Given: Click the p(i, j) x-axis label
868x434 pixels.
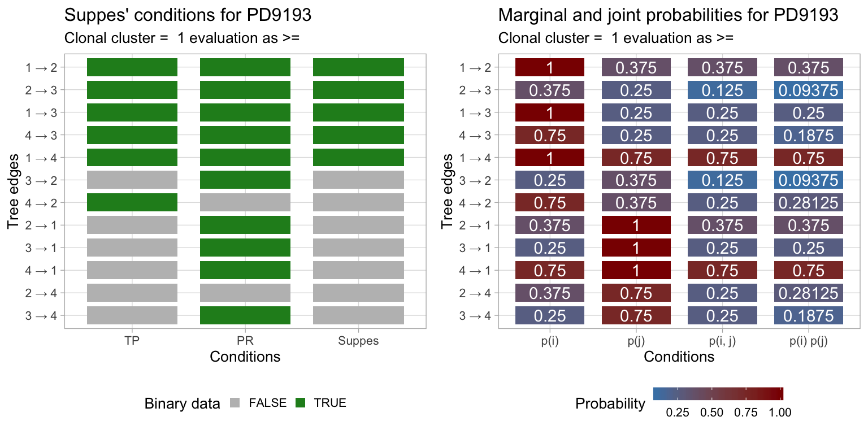Looking at the screenshot, I should [722, 341].
